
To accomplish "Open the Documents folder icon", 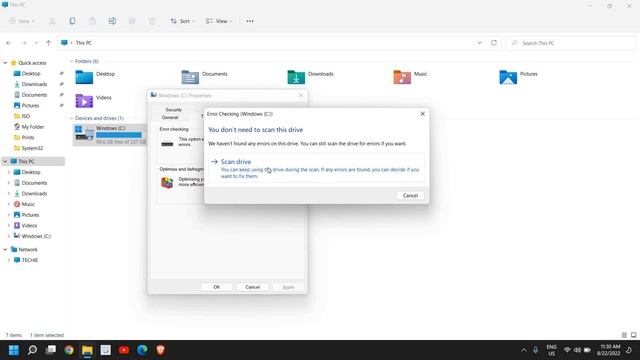I will 190,77.
